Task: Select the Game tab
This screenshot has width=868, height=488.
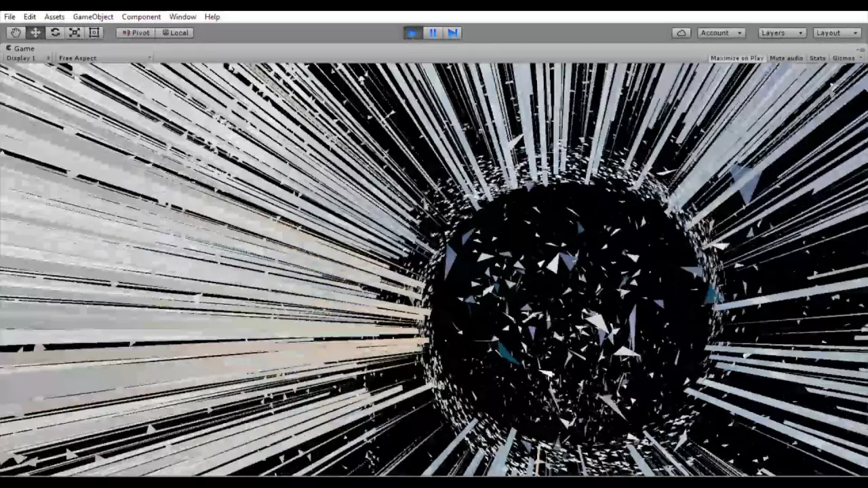Action: click(20, 48)
